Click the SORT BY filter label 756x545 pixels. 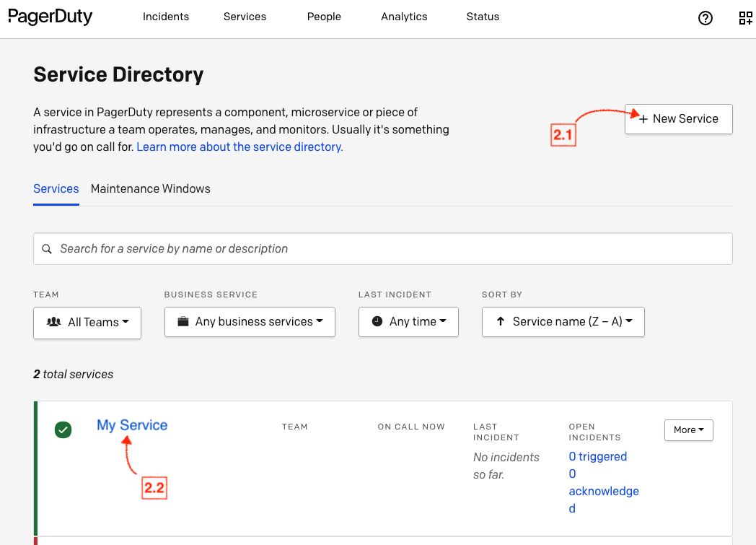coord(502,295)
